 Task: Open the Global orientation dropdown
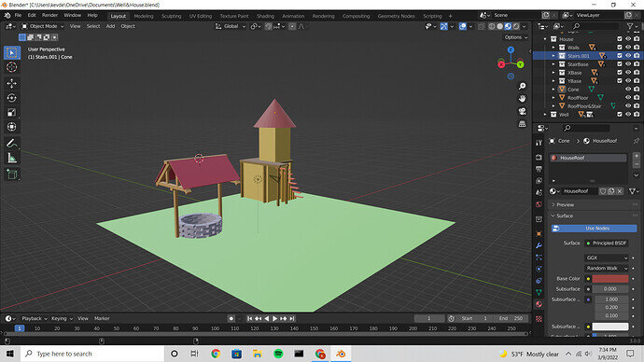point(231,26)
